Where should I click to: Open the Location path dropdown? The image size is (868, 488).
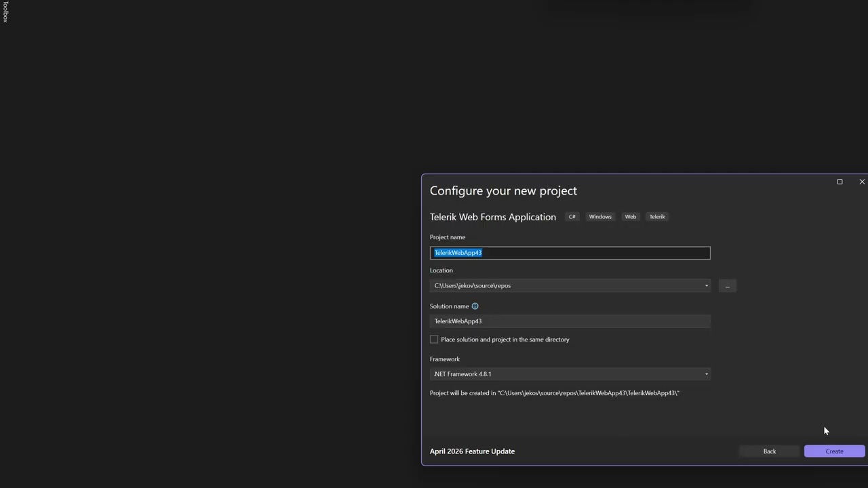(706, 286)
